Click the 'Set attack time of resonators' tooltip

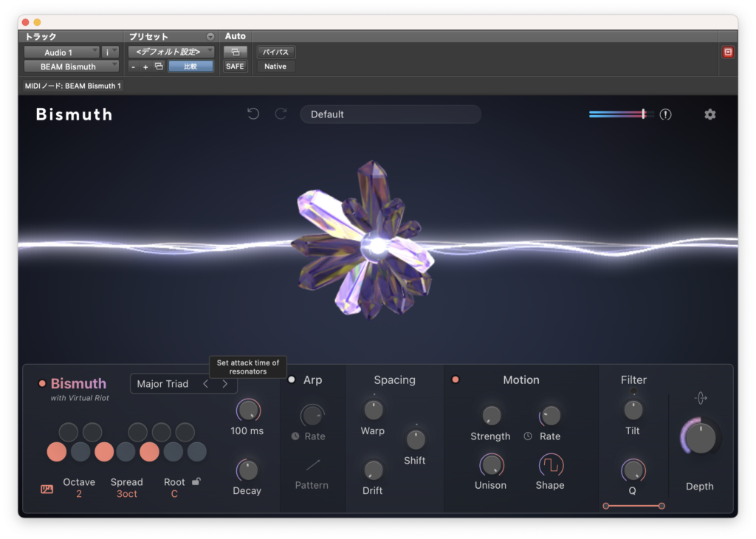[x=248, y=367]
